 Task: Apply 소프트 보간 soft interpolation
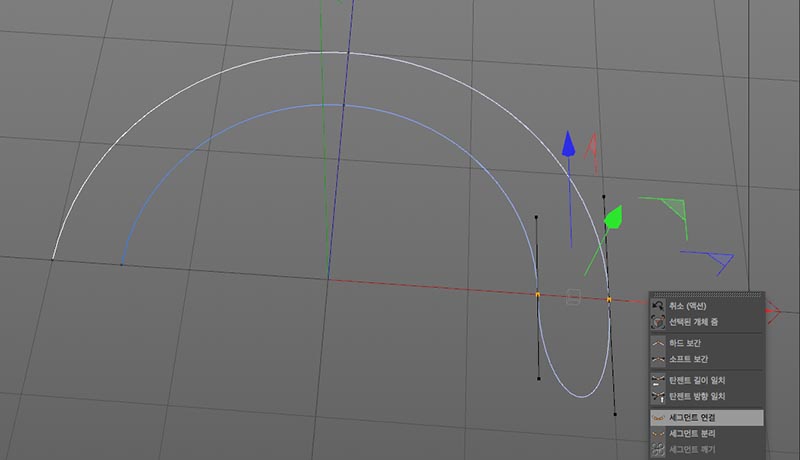click(x=707, y=359)
